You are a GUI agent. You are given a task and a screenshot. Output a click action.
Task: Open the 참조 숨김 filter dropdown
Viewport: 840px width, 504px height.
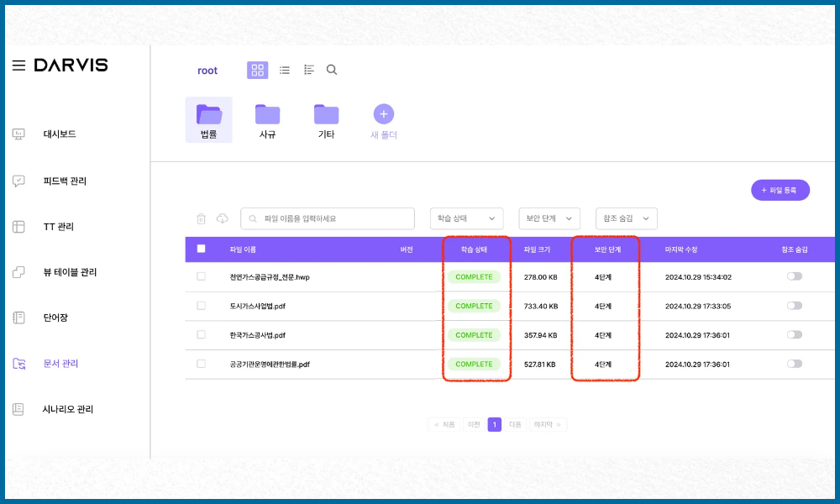coord(627,218)
